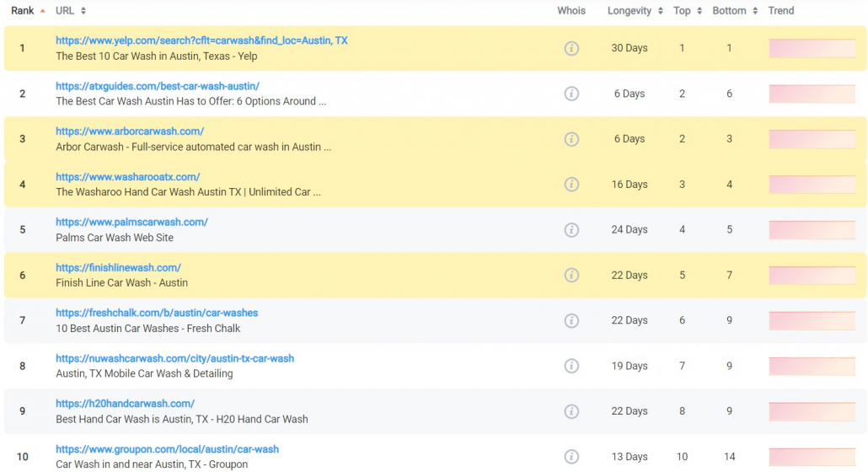The image size is (868, 472).
Task: Click the Bottom value '7' in the finishlinewash row
Action: click(x=730, y=275)
